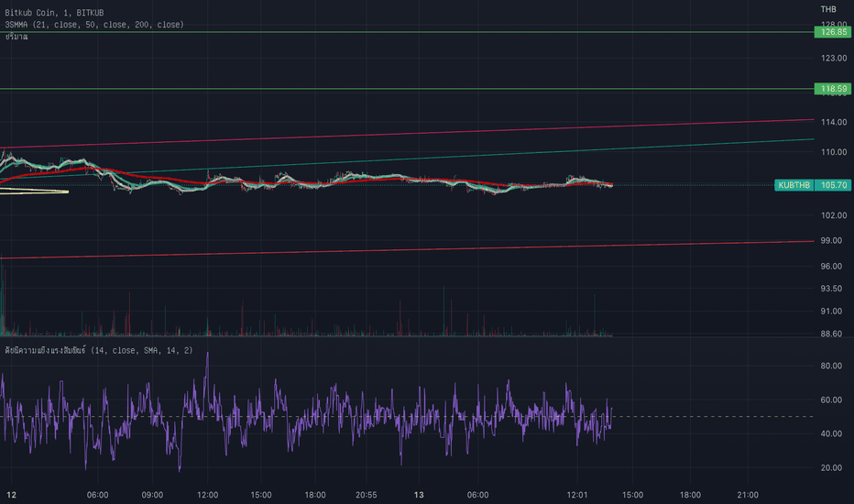The height and width of the screenshot is (504, 854).
Task: Click the THB currency label
Action: [828, 9]
